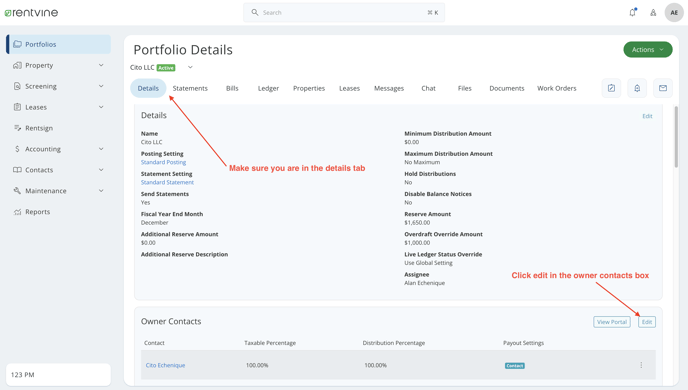Open the Standard Posting link
The height and width of the screenshot is (390, 688).
[x=163, y=162]
